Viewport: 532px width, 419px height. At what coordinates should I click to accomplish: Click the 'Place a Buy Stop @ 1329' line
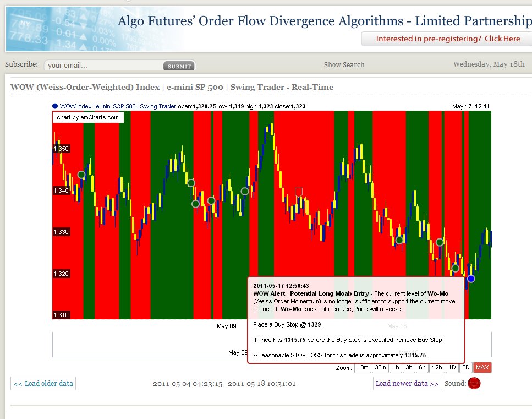(x=288, y=324)
